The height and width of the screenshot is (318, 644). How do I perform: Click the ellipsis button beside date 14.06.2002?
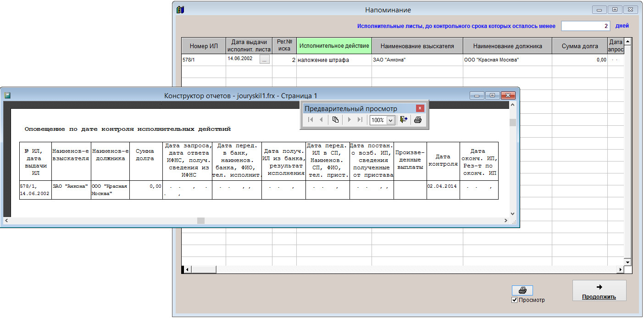click(265, 60)
